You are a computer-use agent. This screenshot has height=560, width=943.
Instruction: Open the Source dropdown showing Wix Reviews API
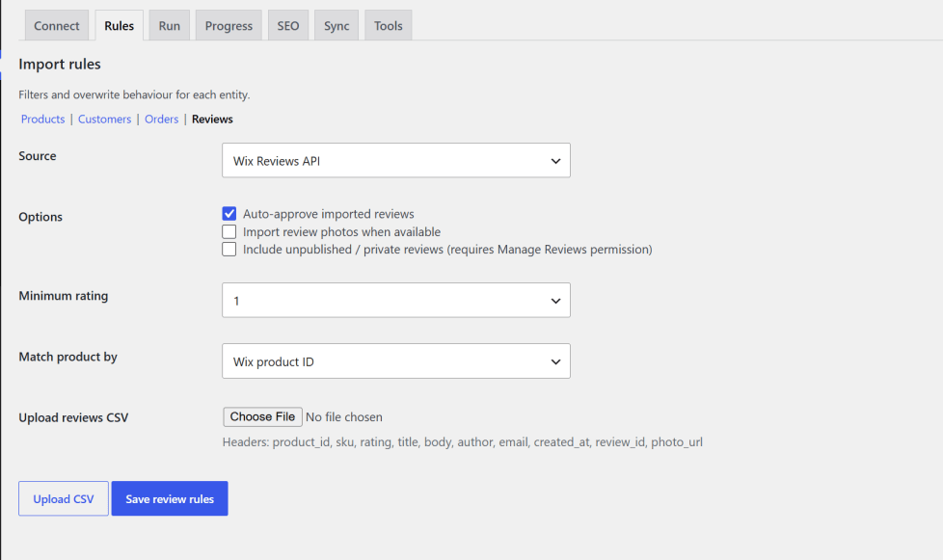click(x=396, y=160)
